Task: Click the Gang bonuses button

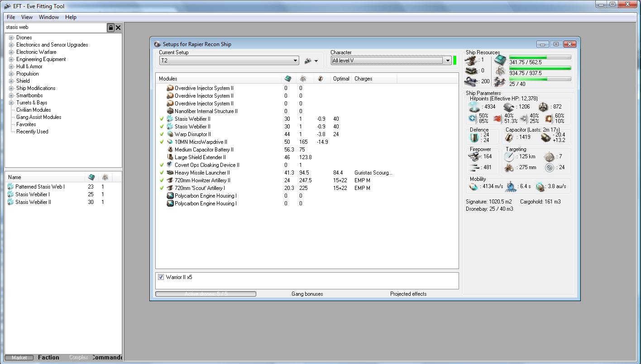Action: click(307, 294)
